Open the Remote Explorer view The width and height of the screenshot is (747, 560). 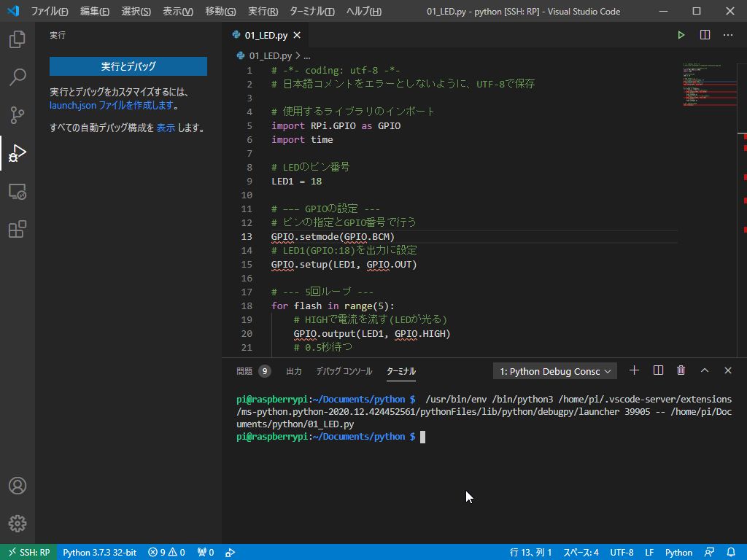point(16,191)
